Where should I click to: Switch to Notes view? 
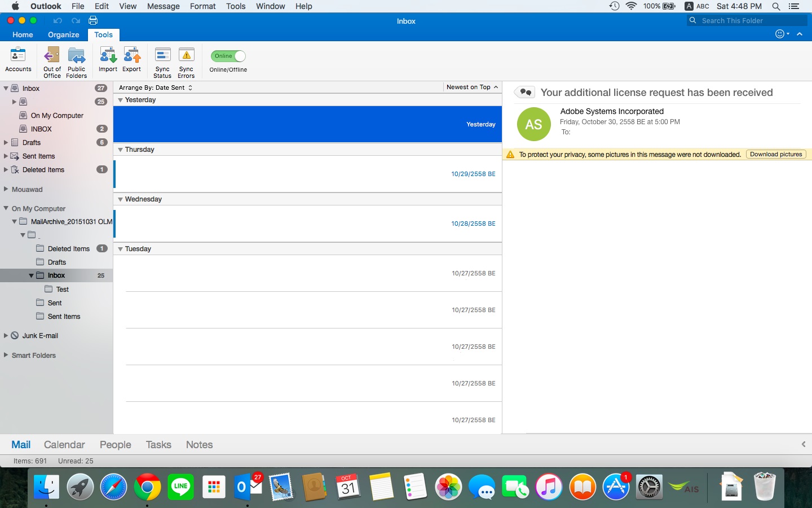[199, 445]
